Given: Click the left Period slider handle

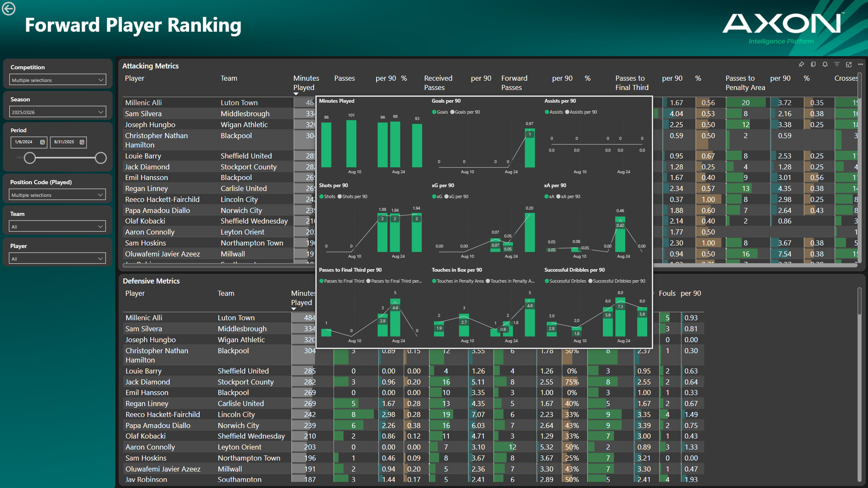Looking at the screenshot, I should point(30,158).
